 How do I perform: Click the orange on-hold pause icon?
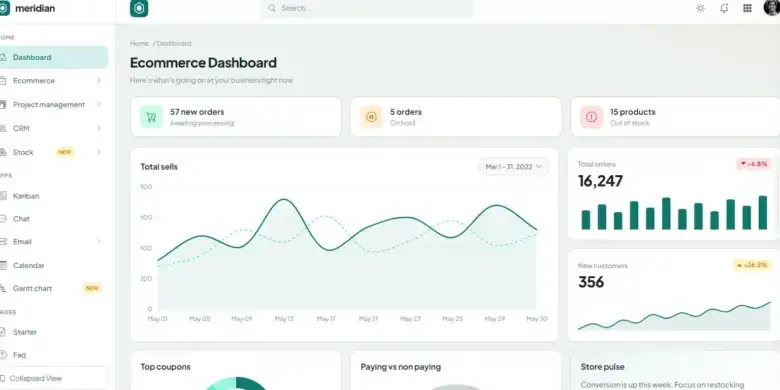tap(371, 117)
